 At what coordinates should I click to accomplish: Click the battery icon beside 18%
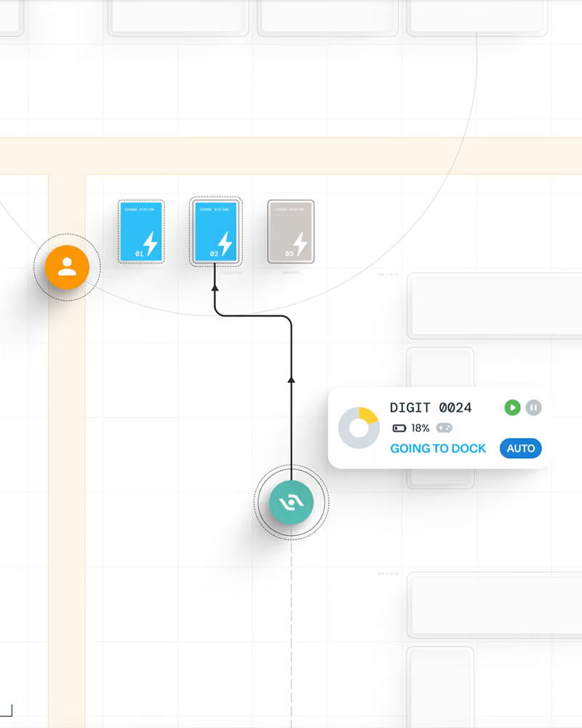[399, 428]
